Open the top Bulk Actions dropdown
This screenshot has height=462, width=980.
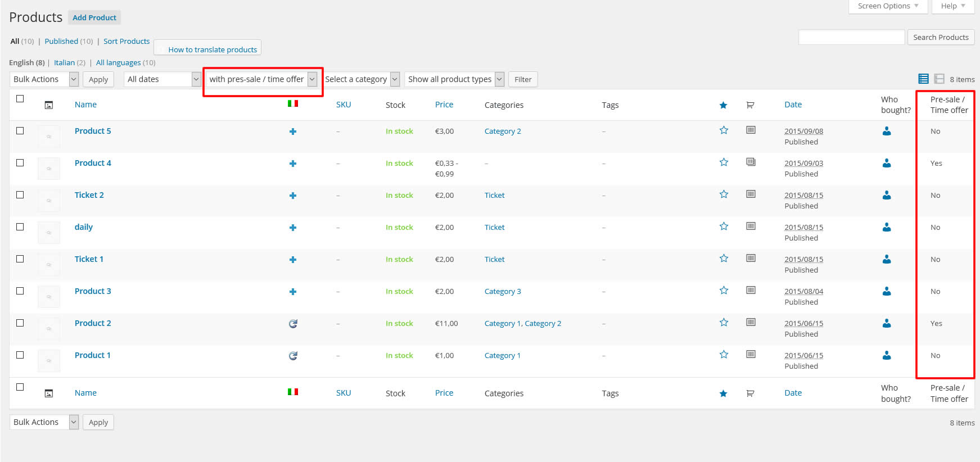coord(44,79)
